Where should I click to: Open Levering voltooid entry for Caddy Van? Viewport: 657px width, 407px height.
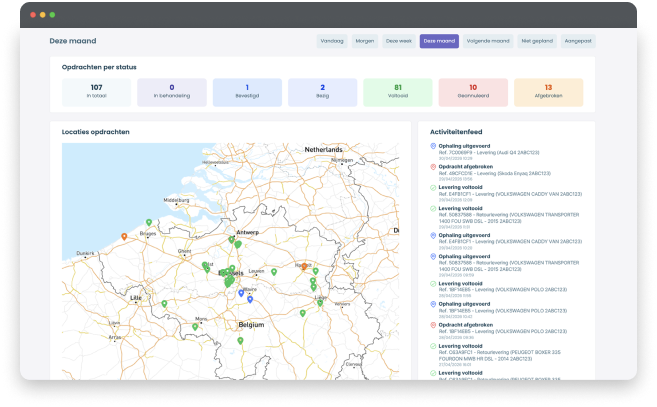[510, 194]
